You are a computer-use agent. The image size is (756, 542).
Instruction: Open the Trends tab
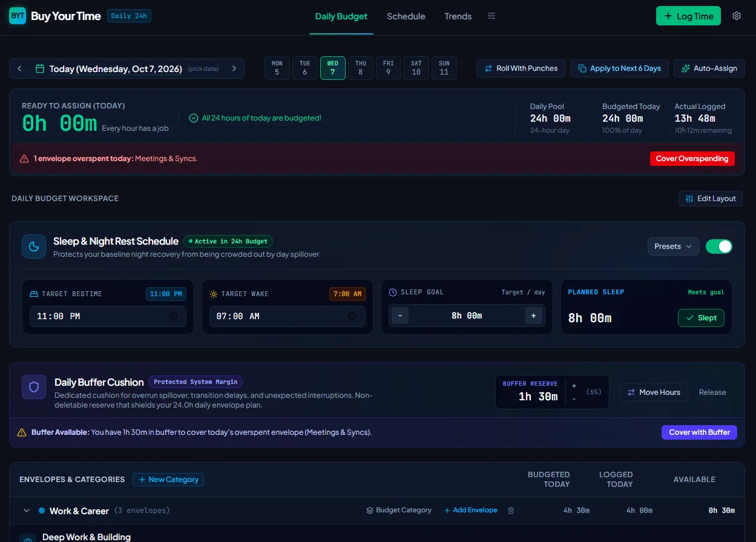(x=458, y=16)
